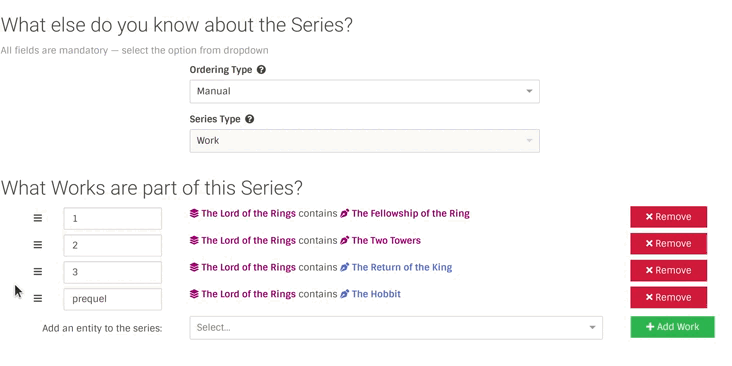Click the help icon next to Series Type
732x366 pixels.
pyautogui.click(x=250, y=119)
